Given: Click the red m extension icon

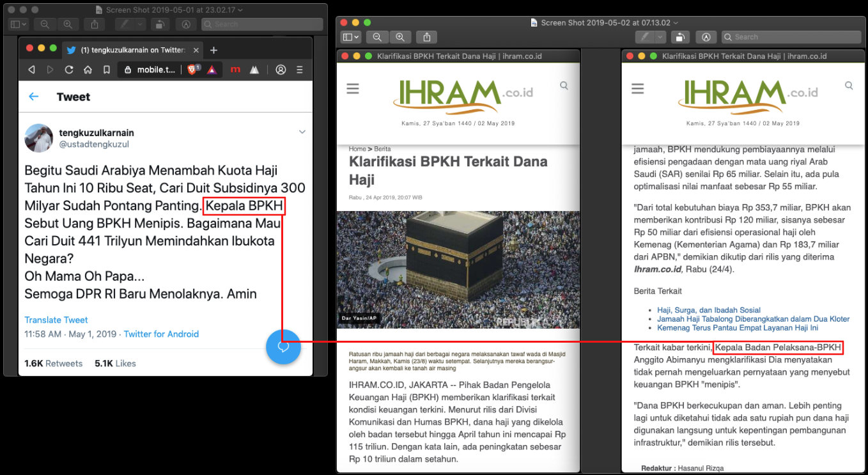Looking at the screenshot, I should pos(235,70).
